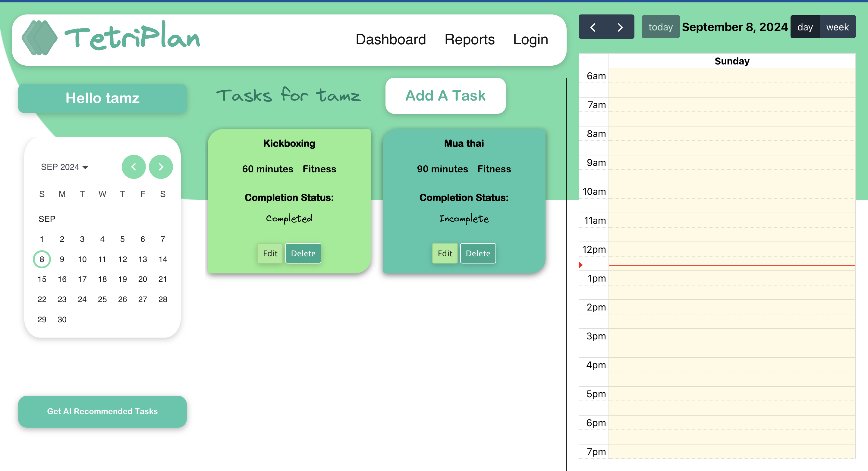Screen dimensions: 868x471
Task: Open the Reports page
Action: click(469, 39)
